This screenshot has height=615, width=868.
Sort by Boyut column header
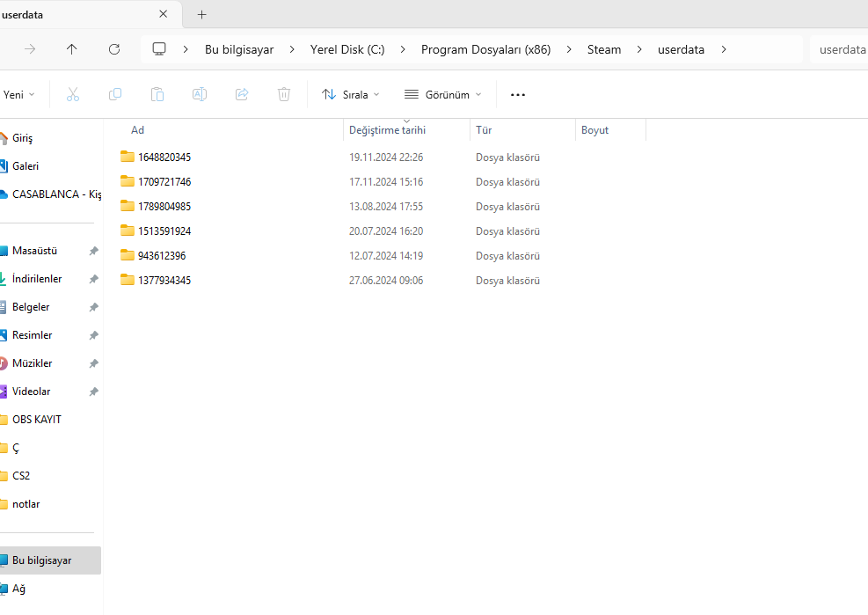[595, 130]
